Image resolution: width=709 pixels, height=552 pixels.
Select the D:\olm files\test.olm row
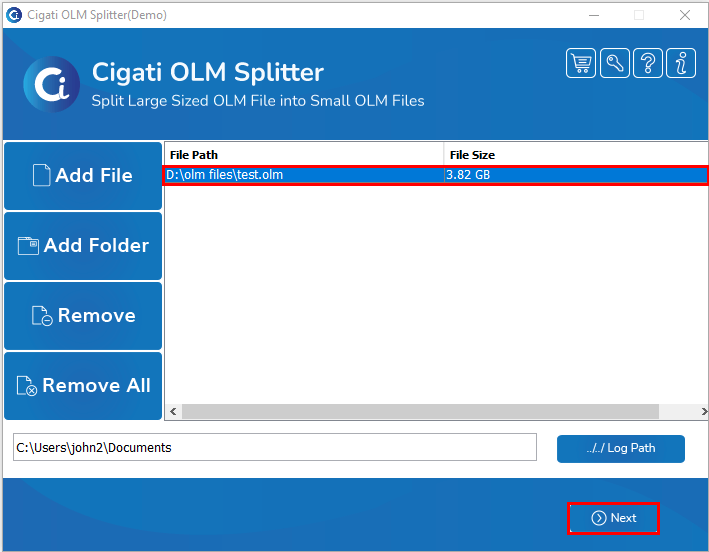click(x=436, y=175)
